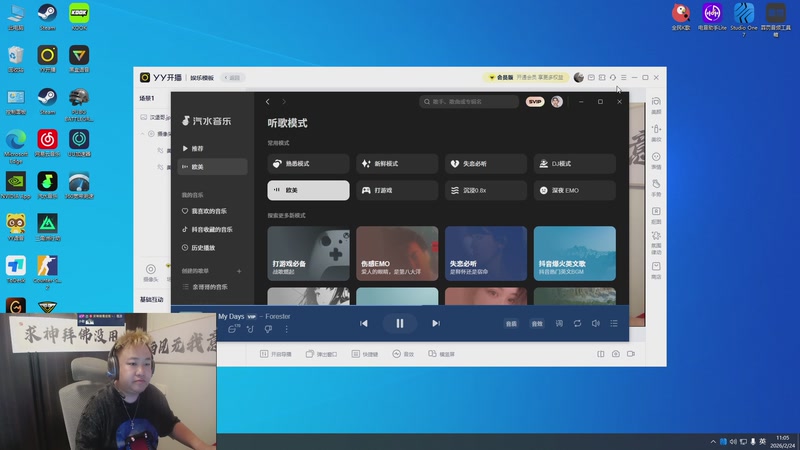Open 欧美 item in music sidebar
Image resolution: width=800 pixels, height=450 pixels.
pos(212,167)
